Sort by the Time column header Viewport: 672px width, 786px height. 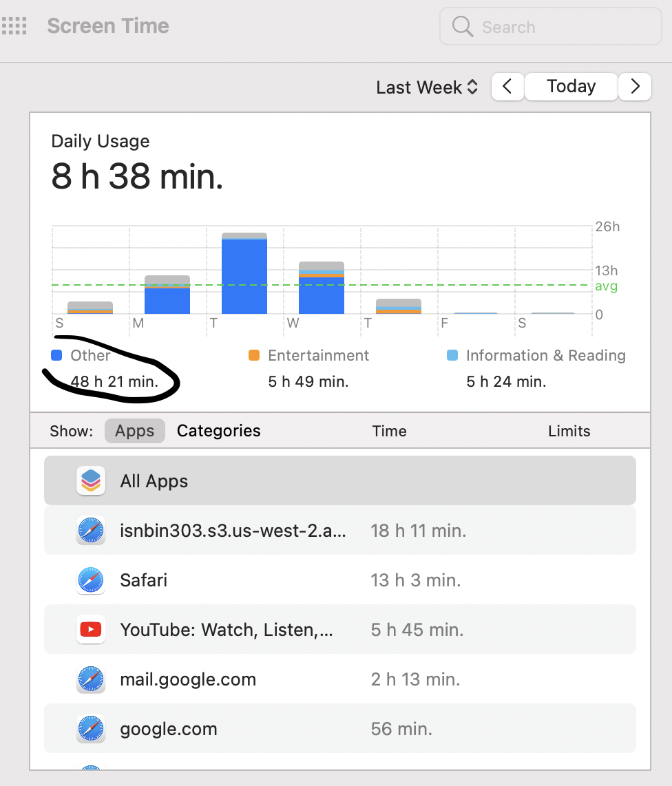click(x=389, y=431)
